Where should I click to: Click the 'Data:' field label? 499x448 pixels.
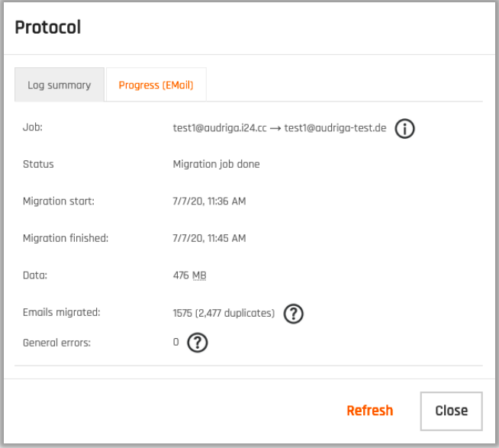(x=37, y=276)
